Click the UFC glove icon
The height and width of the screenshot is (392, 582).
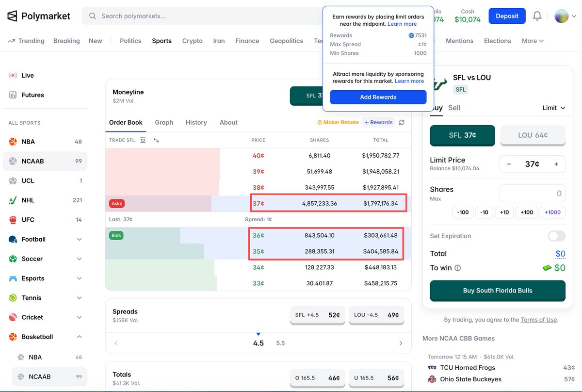pos(13,220)
